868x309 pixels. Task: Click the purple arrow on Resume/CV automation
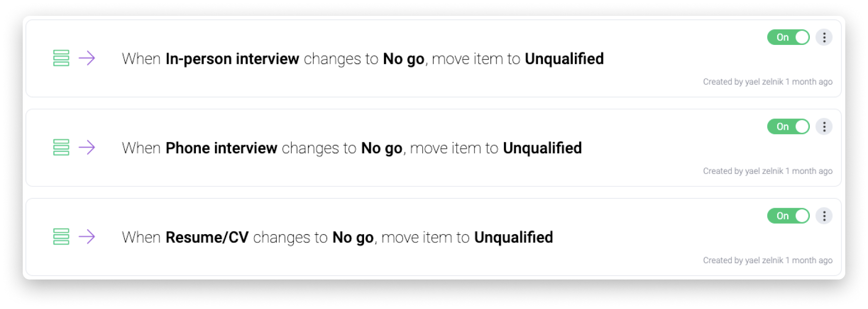(87, 236)
